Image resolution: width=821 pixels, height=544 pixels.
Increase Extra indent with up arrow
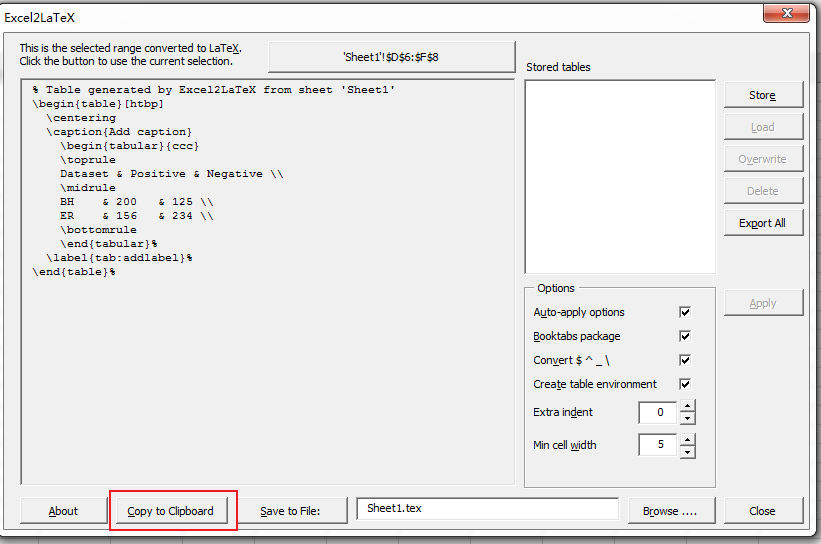coord(687,406)
